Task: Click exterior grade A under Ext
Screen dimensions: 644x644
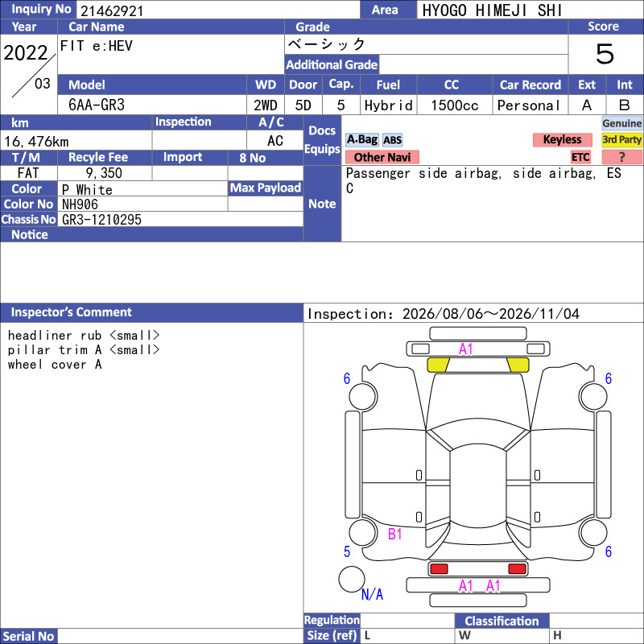Action: [587, 105]
